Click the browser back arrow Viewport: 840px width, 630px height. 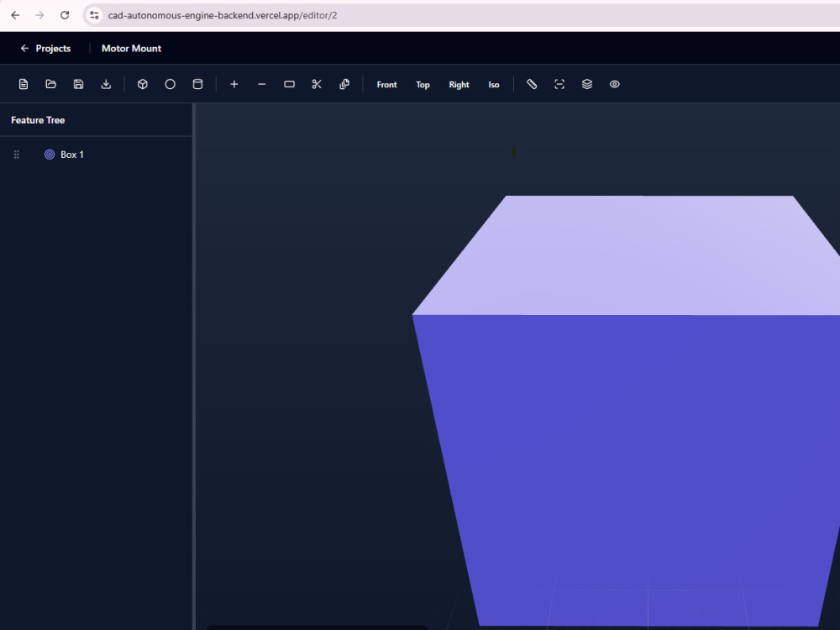(15, 15)
